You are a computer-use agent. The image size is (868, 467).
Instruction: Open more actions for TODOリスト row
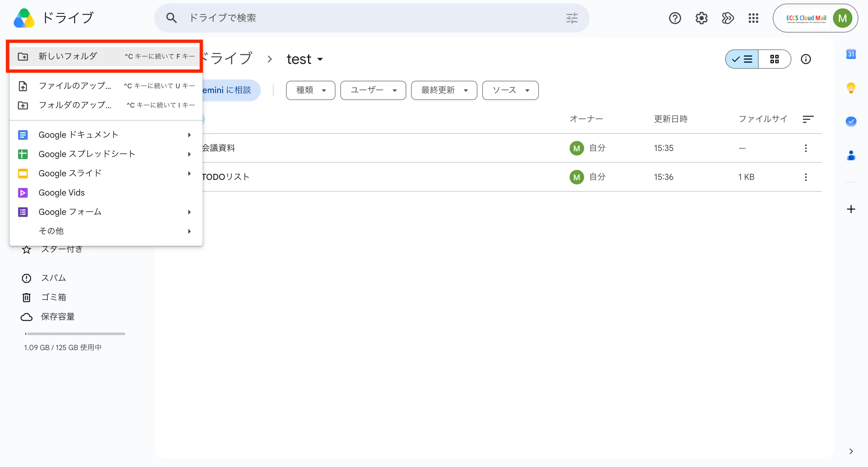[x=806, y=177]
